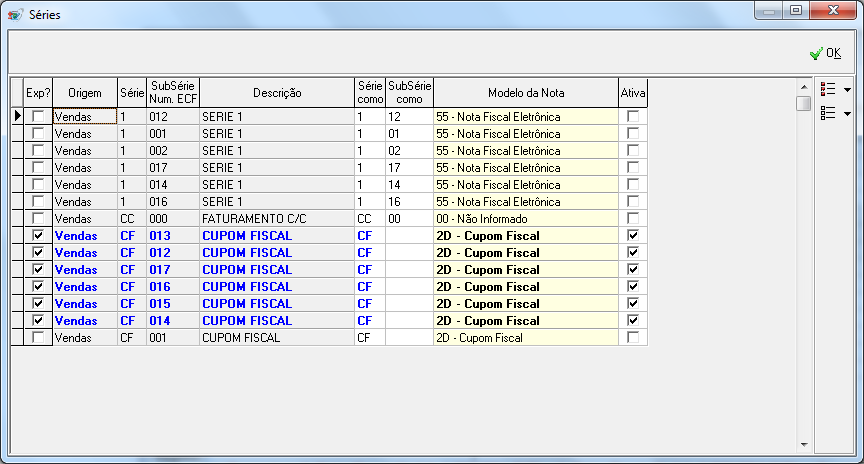Click the Modelo da Nota column header
Image resolution: width=864 pixels, height=464 pixels.
coord(526,93)
